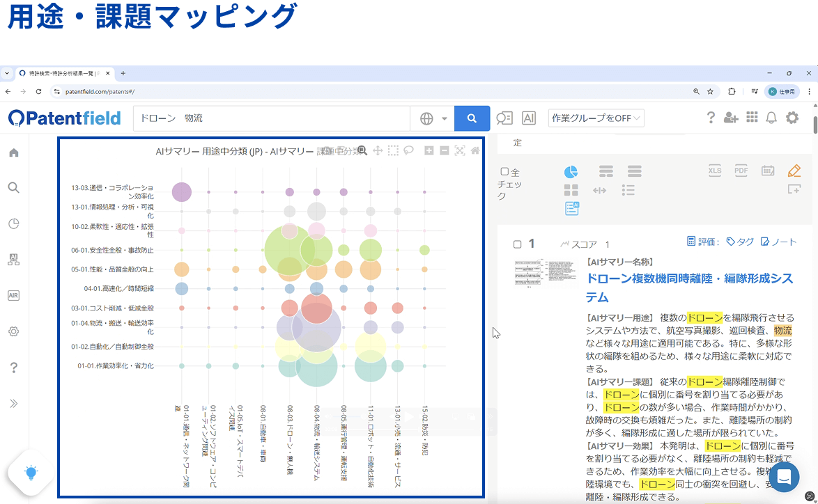Switch to grid thumbnail view icon
Image resolution: width=818 pixels, height=504 pixels.
[571, 190]
